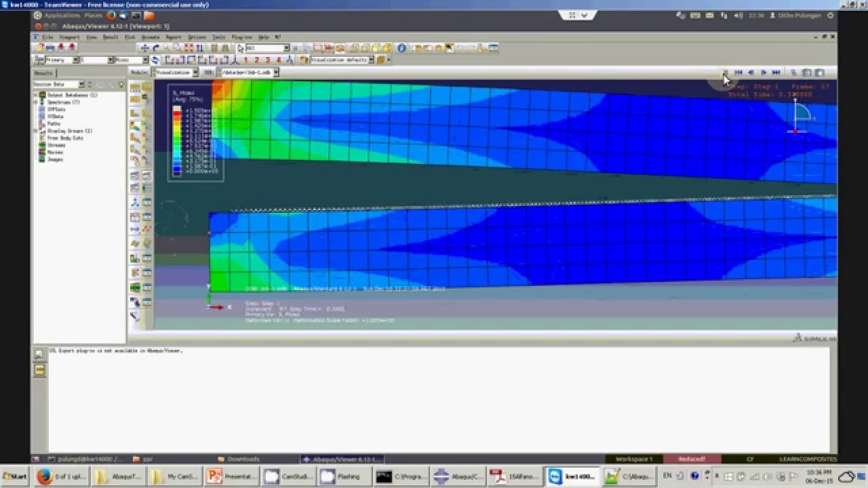Screen dimensions: 868x488
Task: Select XYPlots in the results tree
Action: [x=56, y=109]
